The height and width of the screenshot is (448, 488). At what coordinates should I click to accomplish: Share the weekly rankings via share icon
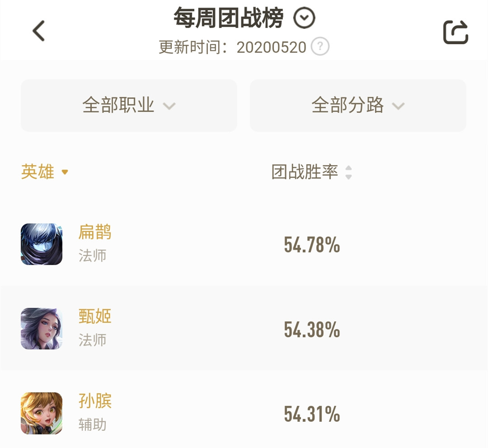pos(456,31)
